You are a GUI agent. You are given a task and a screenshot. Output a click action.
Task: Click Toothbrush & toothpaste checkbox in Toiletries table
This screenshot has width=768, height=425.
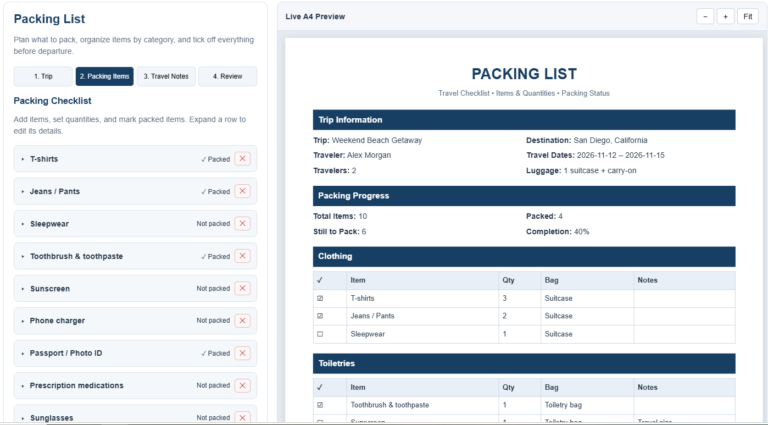pos(320,405)
